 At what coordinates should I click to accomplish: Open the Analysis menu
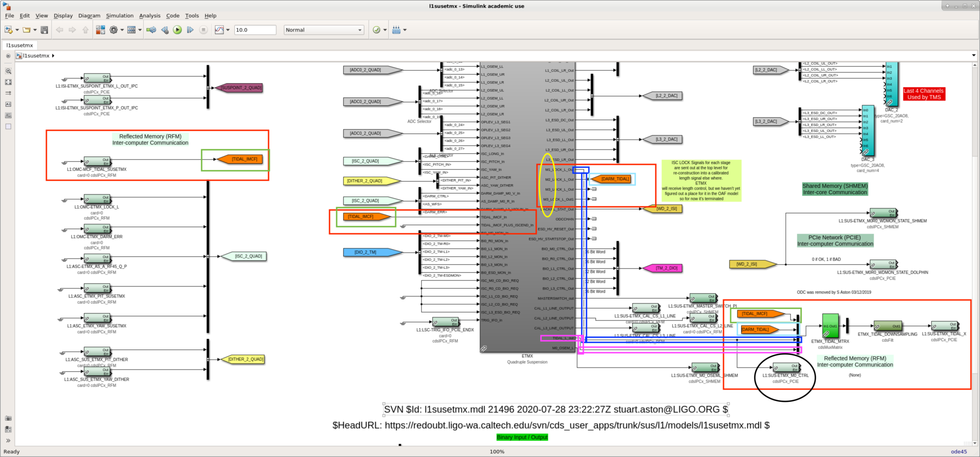(x=150, y=16)
